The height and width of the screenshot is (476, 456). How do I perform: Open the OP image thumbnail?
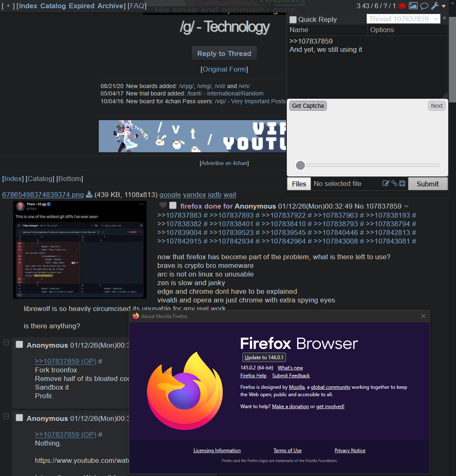pyautogui.click(x=80, y=250)
